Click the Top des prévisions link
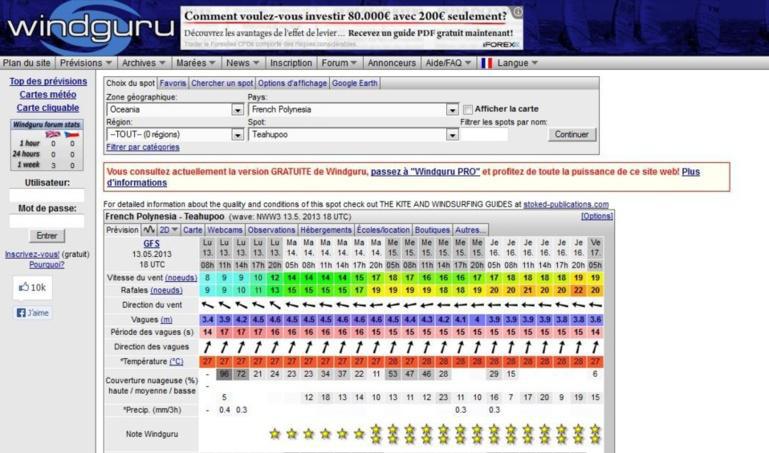The image size is (769, 453). click(x=48, y=81)
